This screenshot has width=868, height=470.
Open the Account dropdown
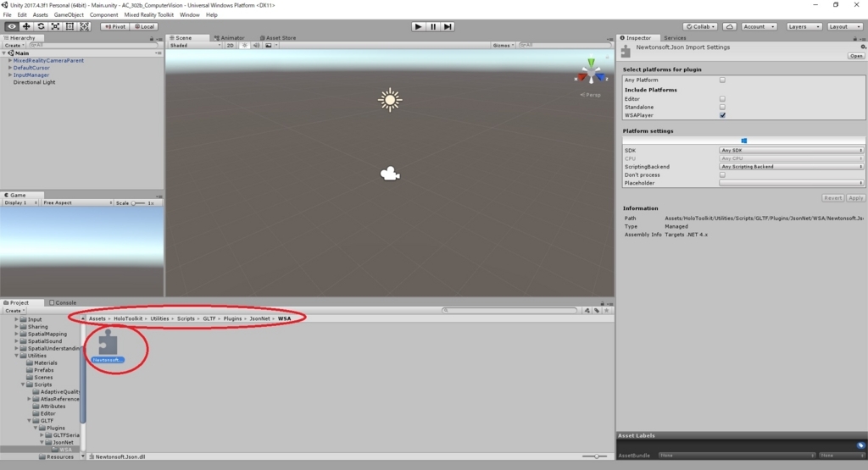point(759,26)
